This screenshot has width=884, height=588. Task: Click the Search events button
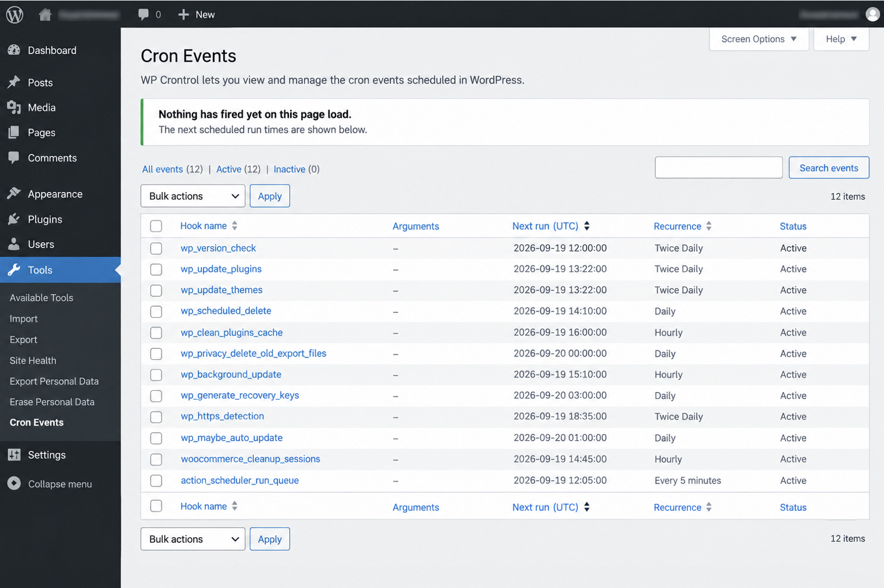pos(829,167)
